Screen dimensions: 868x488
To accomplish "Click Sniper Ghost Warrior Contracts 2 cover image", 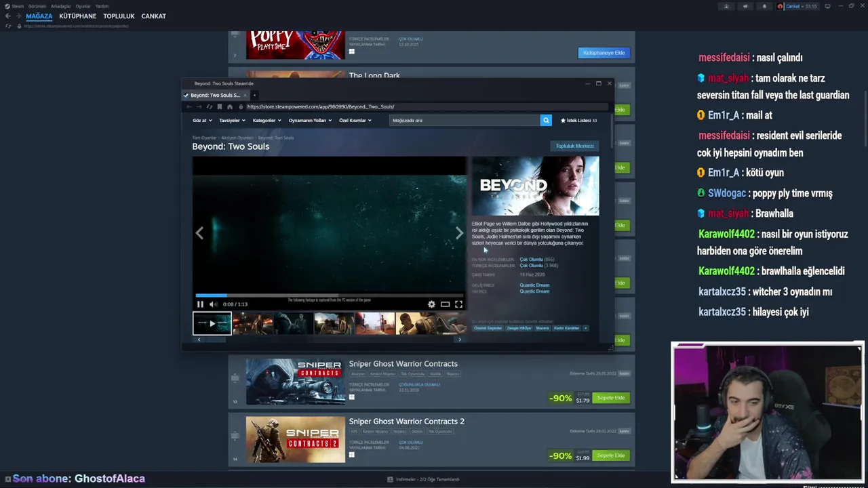I will 295,439.
